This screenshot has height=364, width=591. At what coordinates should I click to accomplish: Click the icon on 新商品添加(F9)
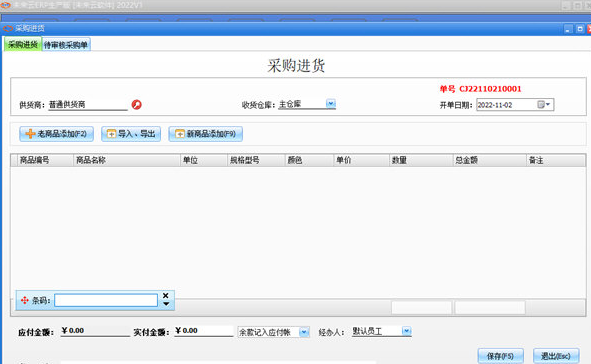click(x=180, y=134)
